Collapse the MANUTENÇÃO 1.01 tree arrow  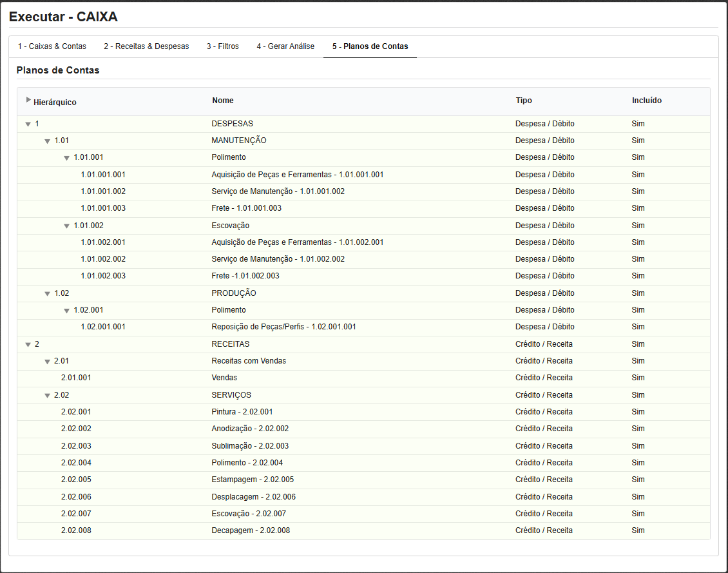point(47,141)
